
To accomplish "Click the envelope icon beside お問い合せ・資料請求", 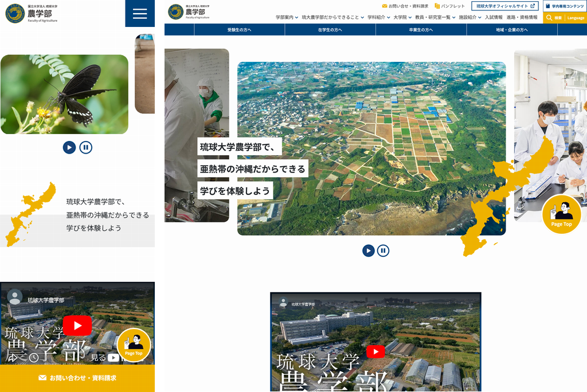I will click(385, 6).
